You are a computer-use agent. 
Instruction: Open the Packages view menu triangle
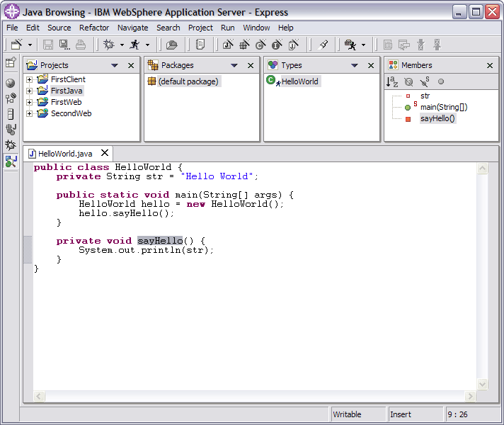pyautogui.click(x=234, y=66)
